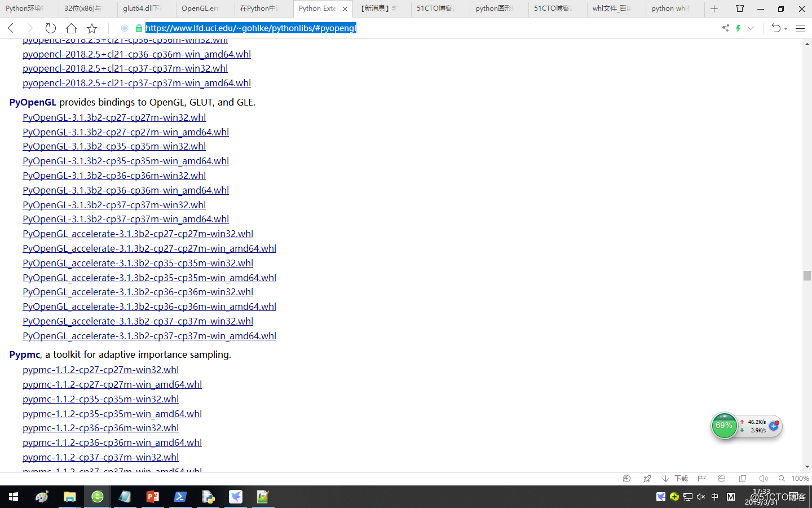Click the page vertical scrollbar thumb
This screenshot has height=508, width=812.
pyautogui.click(x=807, y=275)
